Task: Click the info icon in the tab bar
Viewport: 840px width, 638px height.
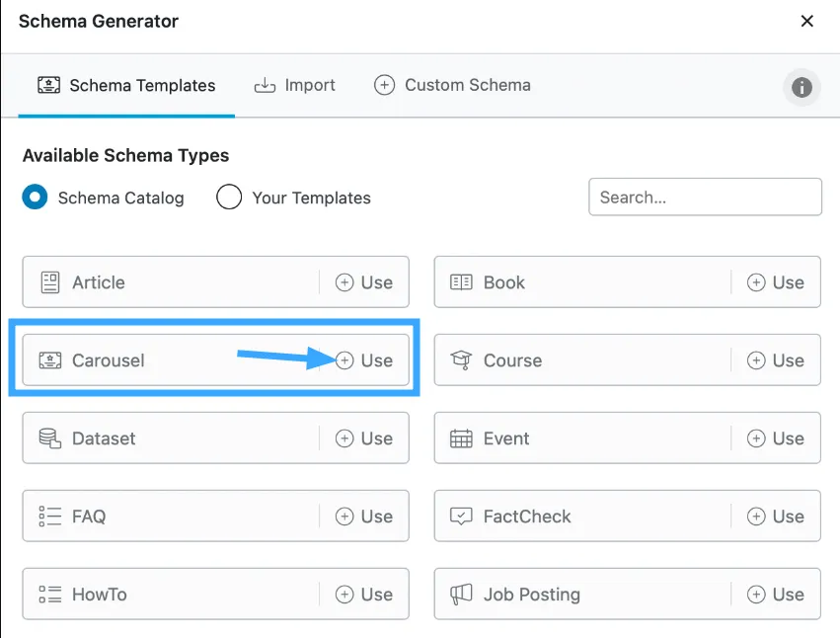Action: pos(802,88)
